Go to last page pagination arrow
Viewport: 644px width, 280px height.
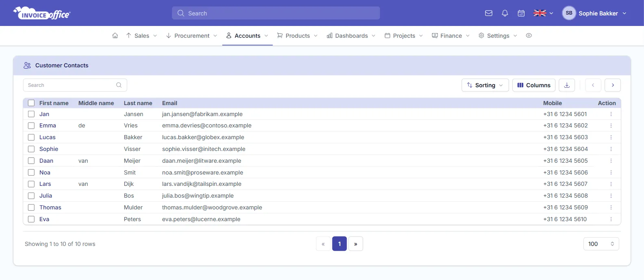[356, 244]
